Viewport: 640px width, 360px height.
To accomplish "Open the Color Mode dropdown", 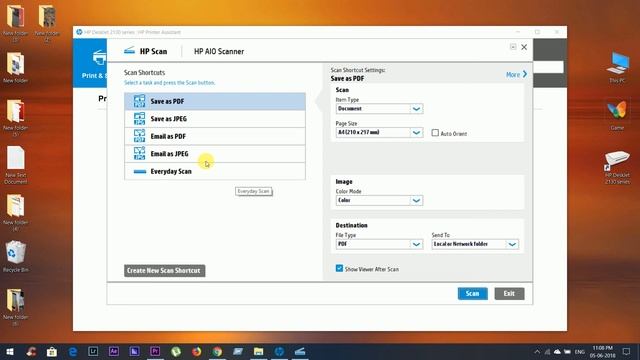I will click(x=379, y=200).
